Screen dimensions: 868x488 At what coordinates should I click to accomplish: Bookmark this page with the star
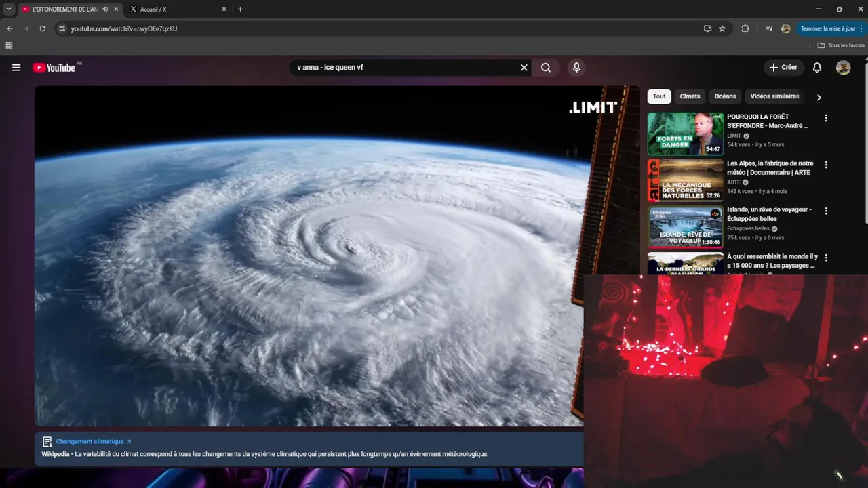click(x=722, y=28)
